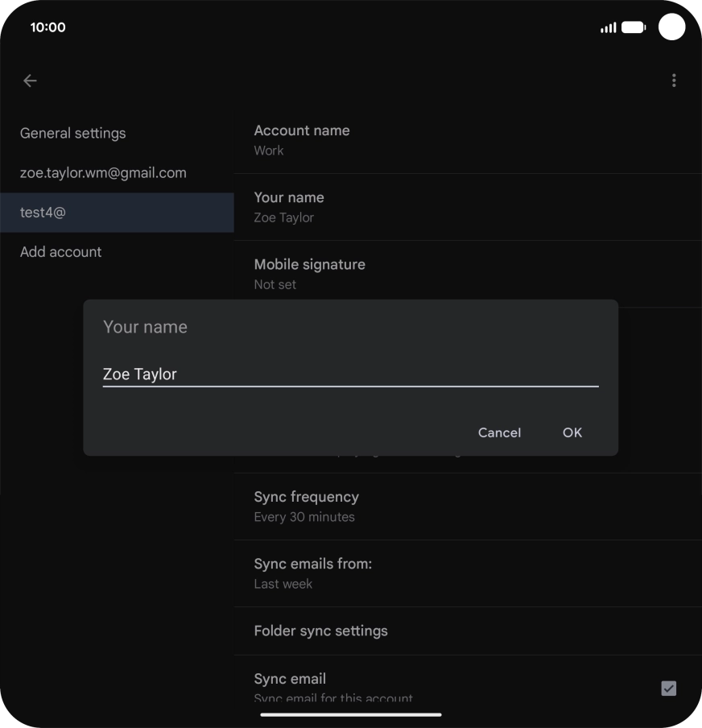Open zoe.taylor.wm@gmail.com account settings
This screenshot has width=702, height=728.
coord(103,173)
